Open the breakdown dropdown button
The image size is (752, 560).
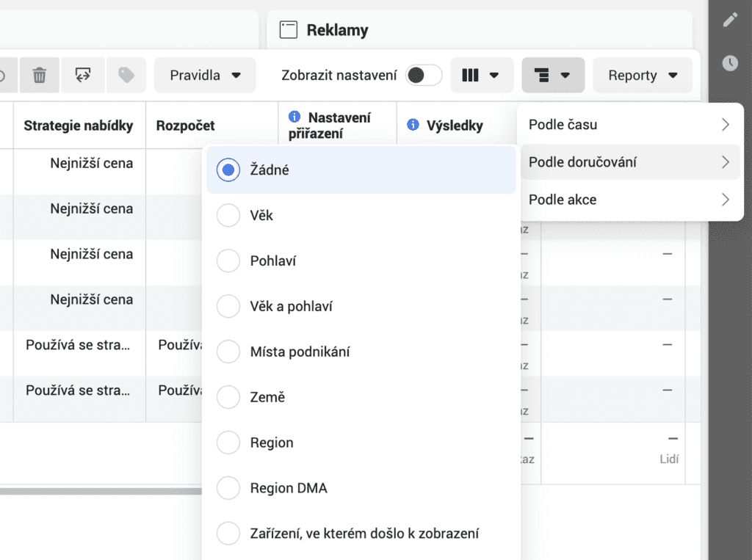(x=553, y=75)
